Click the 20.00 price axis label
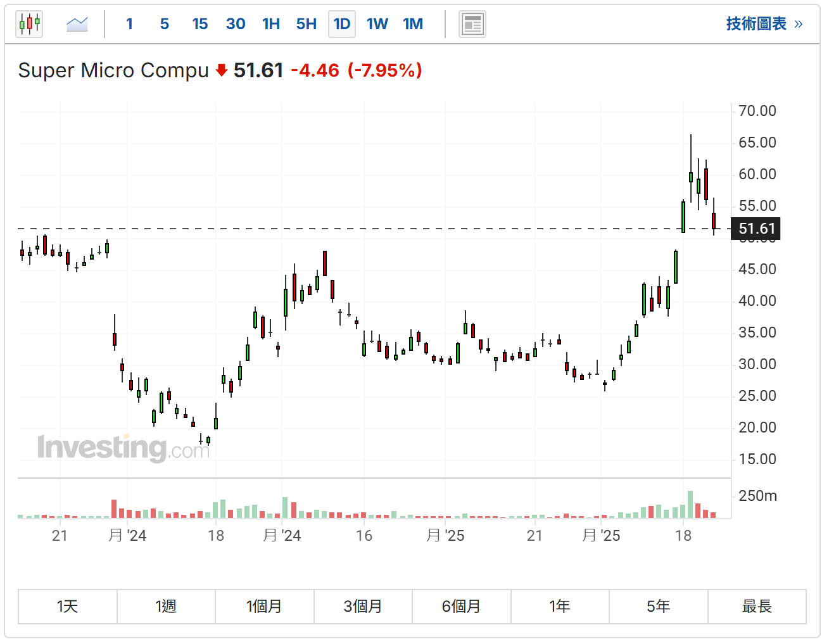This screenshot has height=644, width=829. (x=757, y=427)
